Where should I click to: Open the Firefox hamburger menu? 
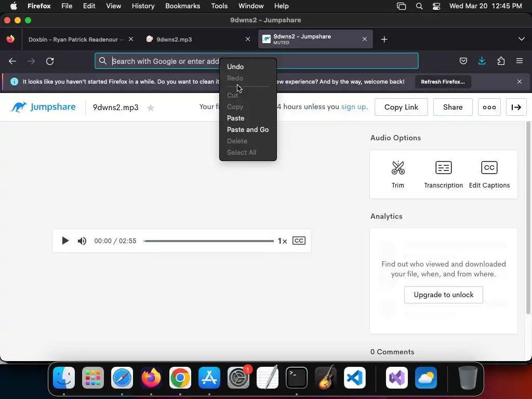[520, 61]
